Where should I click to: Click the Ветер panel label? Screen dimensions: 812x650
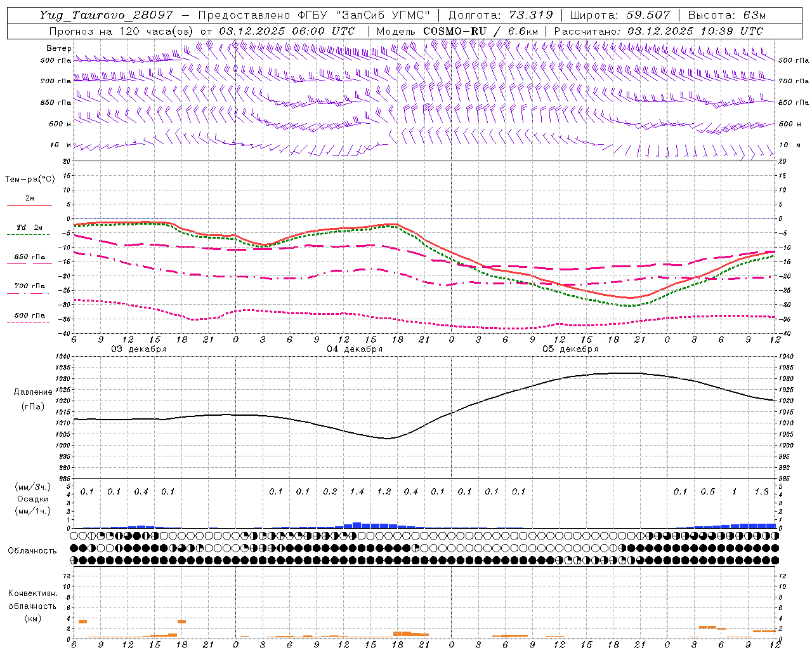(x=59, y=48)
